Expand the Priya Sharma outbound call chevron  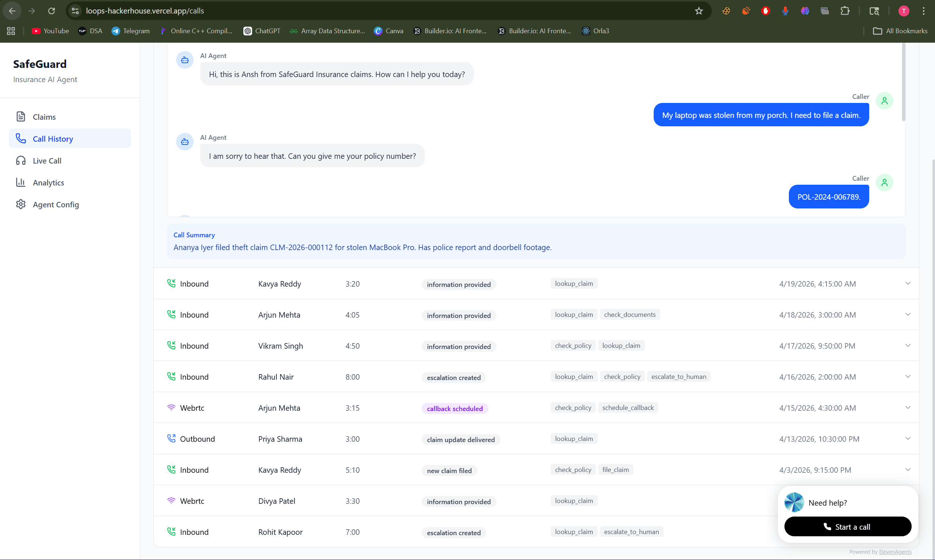click(x=908, y=438)
